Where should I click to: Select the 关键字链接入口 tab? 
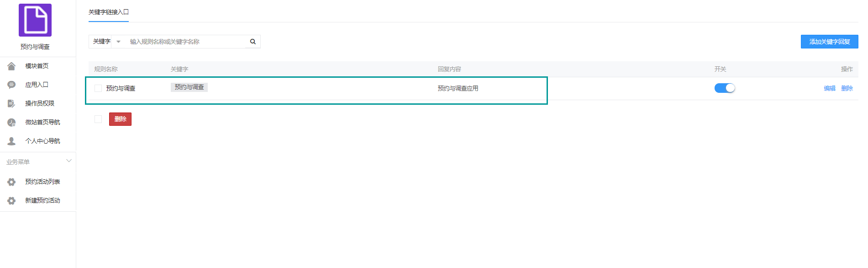pos(109,12)
